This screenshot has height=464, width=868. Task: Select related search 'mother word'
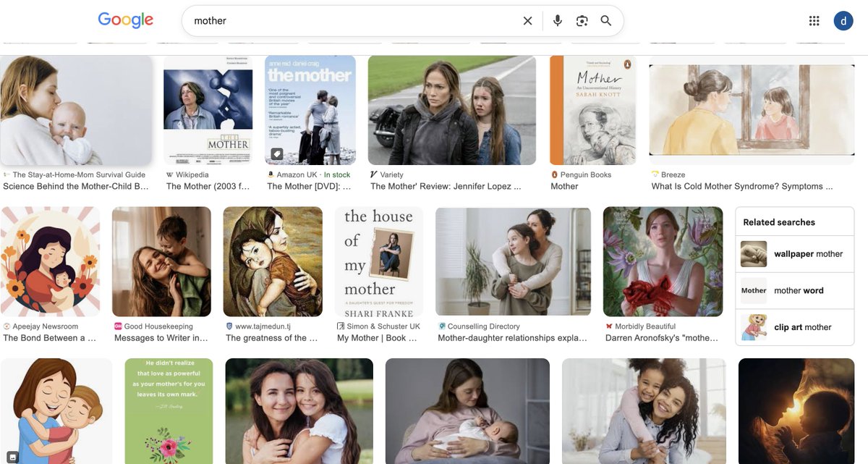click(795, 290)
